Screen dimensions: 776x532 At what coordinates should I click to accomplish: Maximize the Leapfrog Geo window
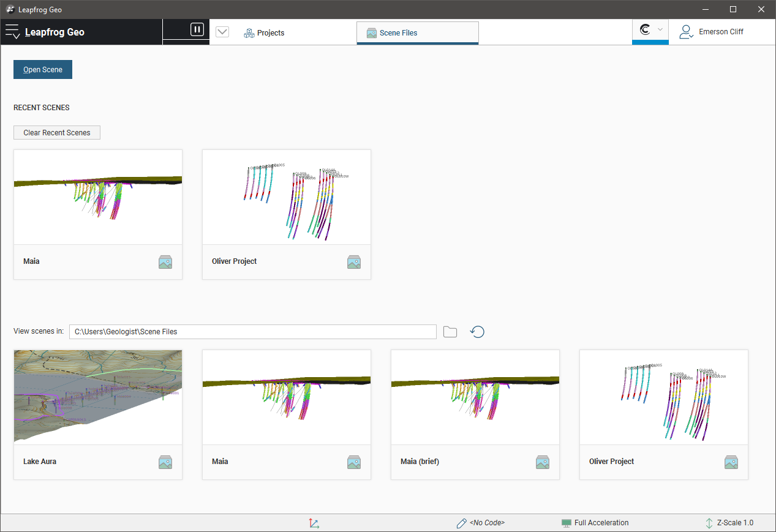(x=733, y=9)
